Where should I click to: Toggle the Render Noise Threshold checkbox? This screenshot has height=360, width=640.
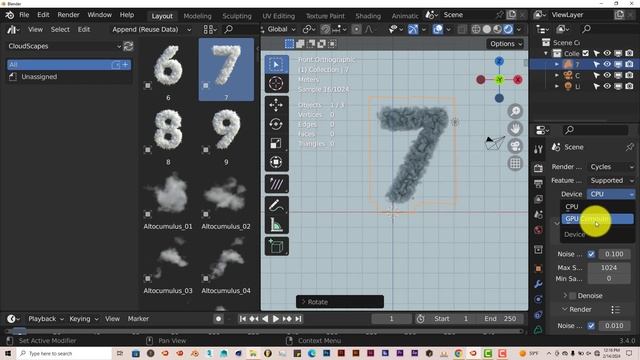(x=591, y=326)
